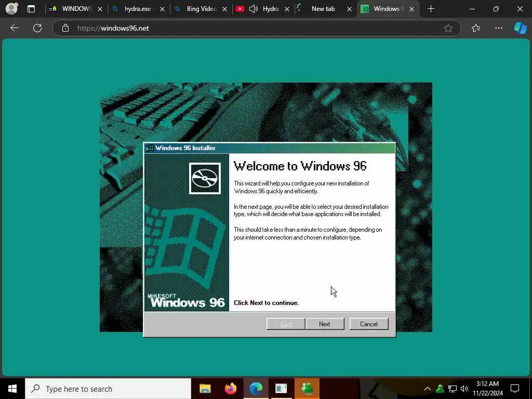Show hidden system tray icons
The image size is (532, 399).
point(428,389)
